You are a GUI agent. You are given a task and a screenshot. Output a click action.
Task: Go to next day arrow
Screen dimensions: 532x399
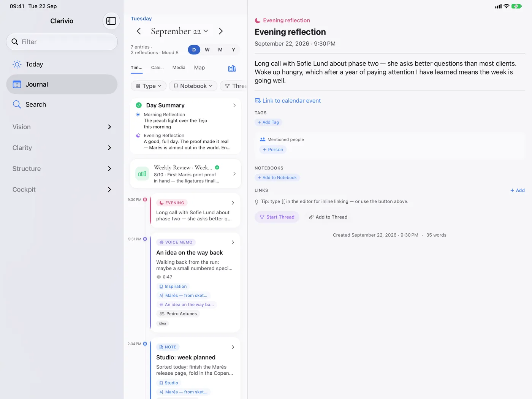point(220,31)
